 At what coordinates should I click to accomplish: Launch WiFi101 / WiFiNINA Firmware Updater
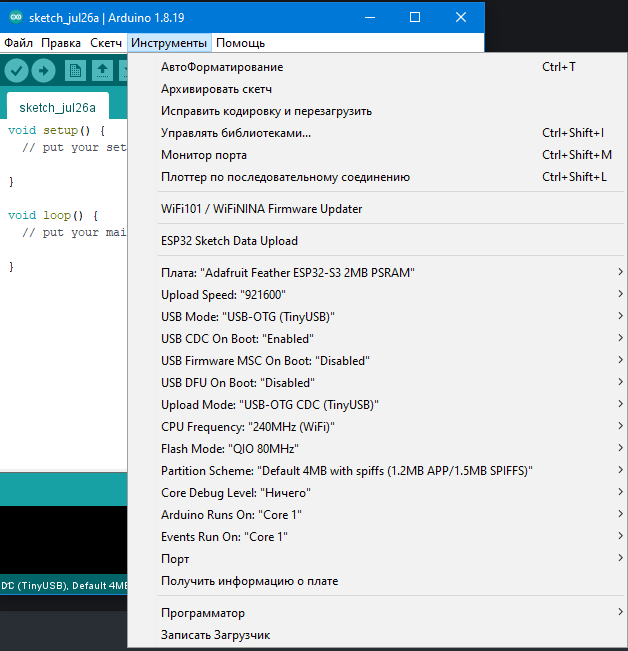click(x=377, y=208)
